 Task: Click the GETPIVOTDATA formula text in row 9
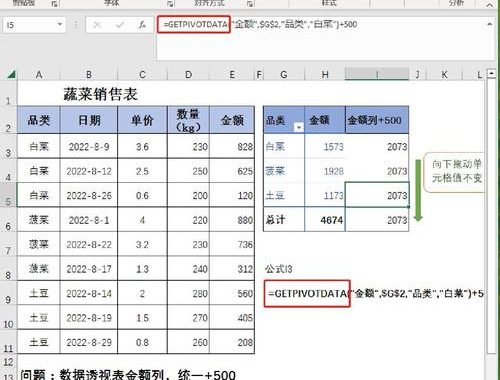click(x=376, y=293)
